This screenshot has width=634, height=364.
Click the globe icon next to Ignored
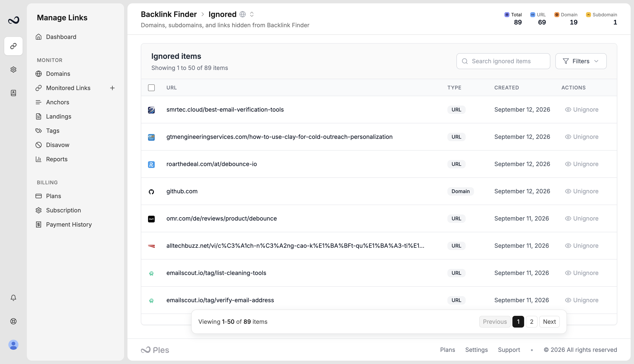[x=242, y=14]
